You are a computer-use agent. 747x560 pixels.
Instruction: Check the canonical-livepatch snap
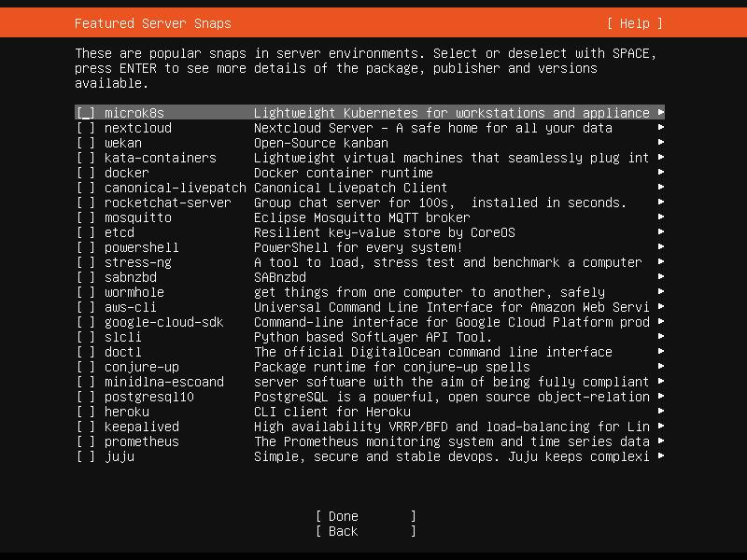click(x=86, y=188)
